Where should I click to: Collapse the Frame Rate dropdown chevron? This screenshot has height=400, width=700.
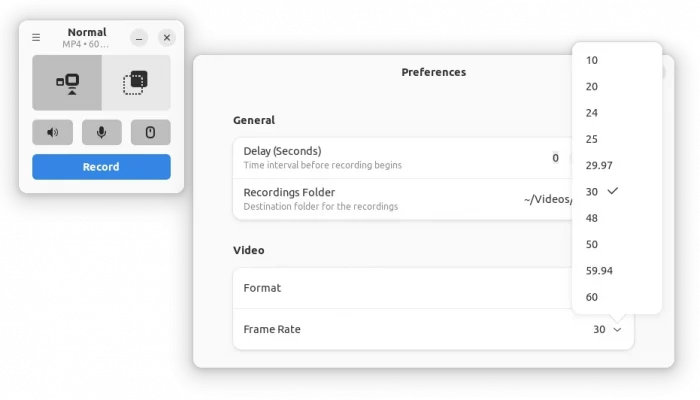[x=617, y=329]
